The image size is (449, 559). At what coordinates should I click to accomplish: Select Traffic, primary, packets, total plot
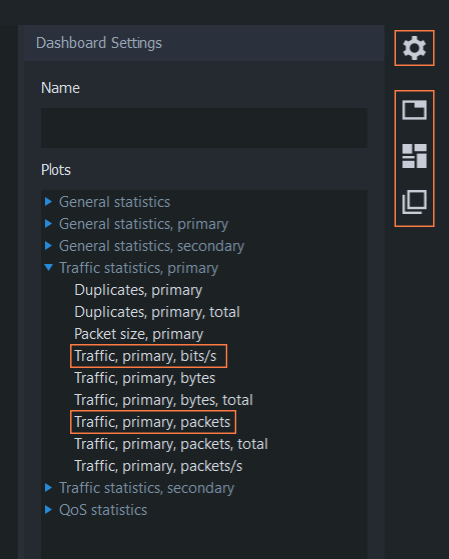click(171, 444)
